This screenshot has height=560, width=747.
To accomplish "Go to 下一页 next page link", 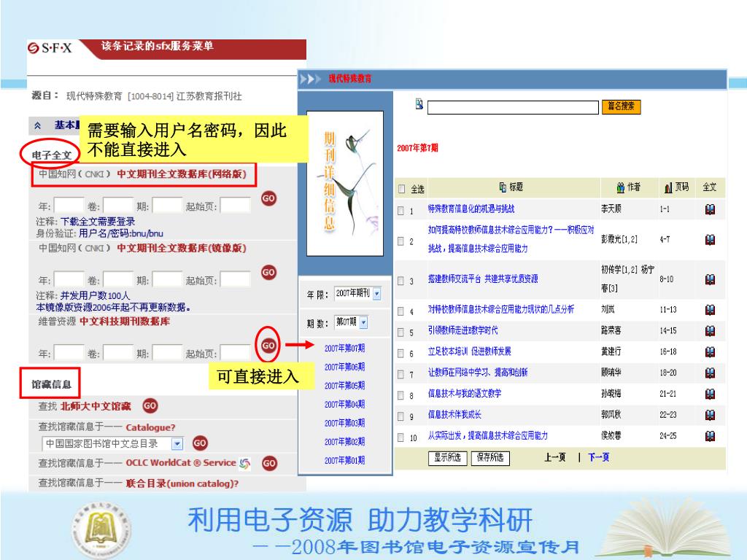I will coord(599,457).
